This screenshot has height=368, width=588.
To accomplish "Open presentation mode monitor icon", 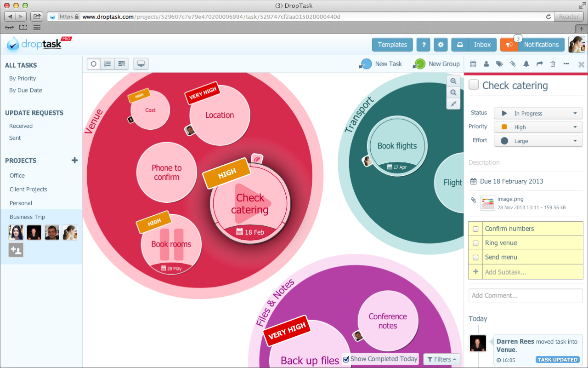I will click(141, 63).
